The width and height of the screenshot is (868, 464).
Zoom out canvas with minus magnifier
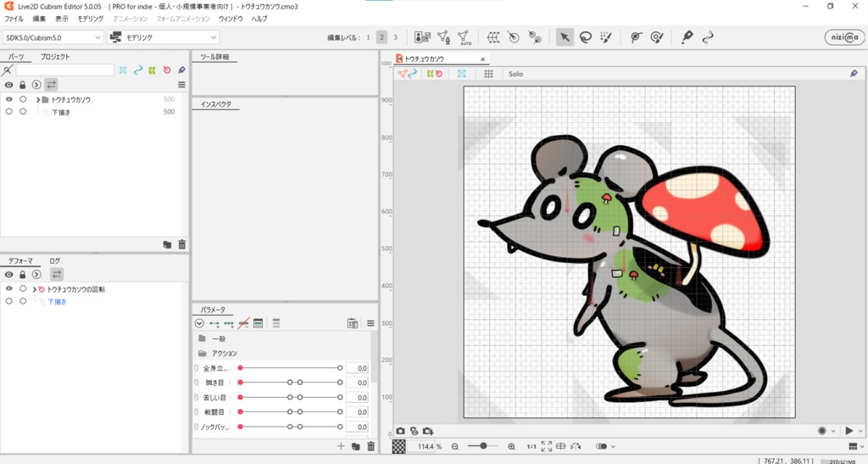455,446
